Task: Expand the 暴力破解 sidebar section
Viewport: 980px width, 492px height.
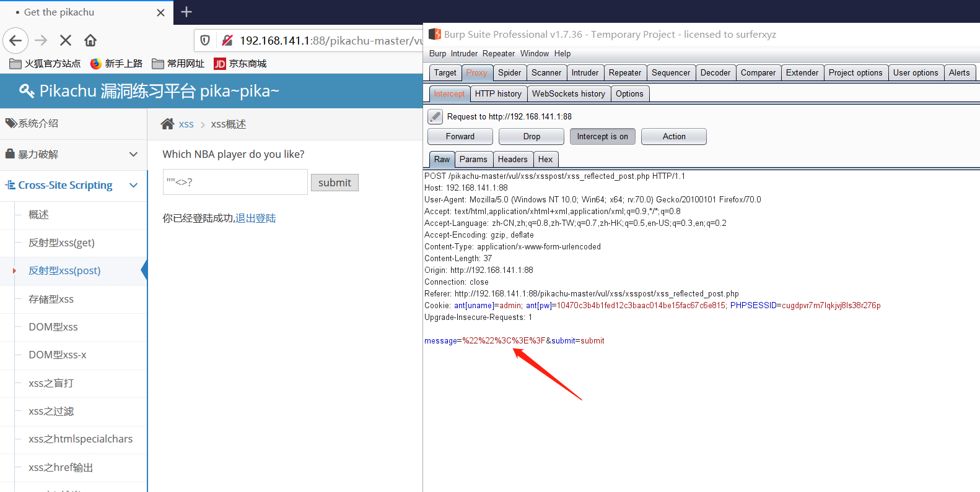Action: click(74, 154)
